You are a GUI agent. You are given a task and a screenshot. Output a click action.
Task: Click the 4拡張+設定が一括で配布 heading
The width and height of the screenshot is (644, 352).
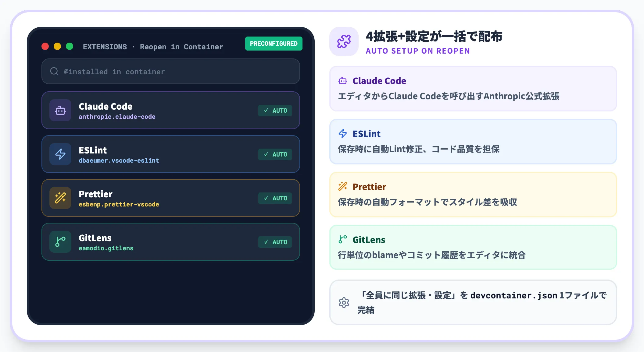(434, 37)
